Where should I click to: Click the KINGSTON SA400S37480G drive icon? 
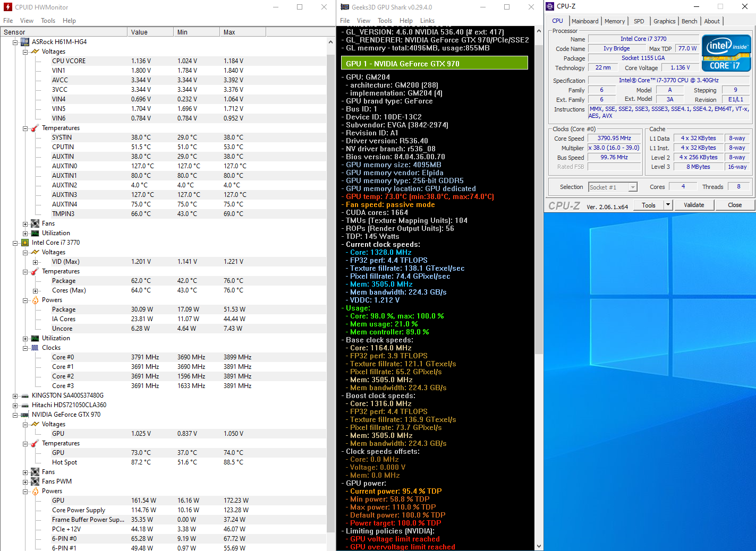(x=25, y=395)
